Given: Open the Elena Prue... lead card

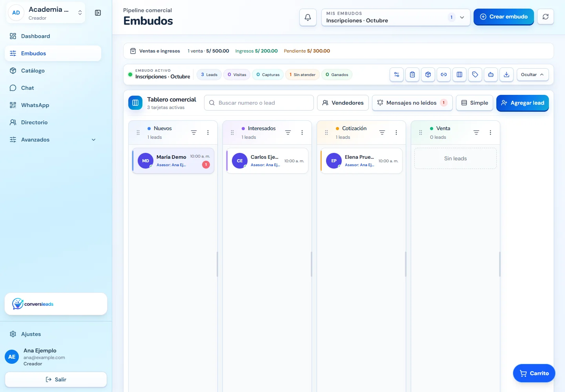Looking at the screenshot, I should [x=361, y=161].
